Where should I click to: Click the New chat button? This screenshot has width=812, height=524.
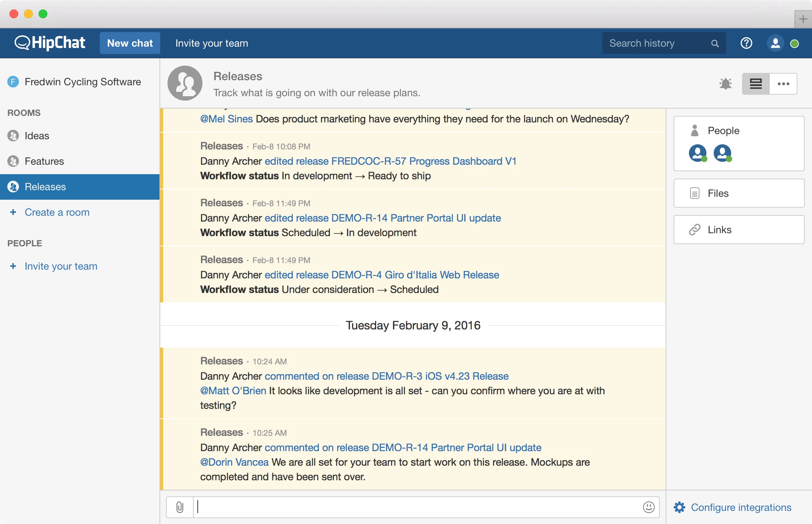(x=130, y=43)
